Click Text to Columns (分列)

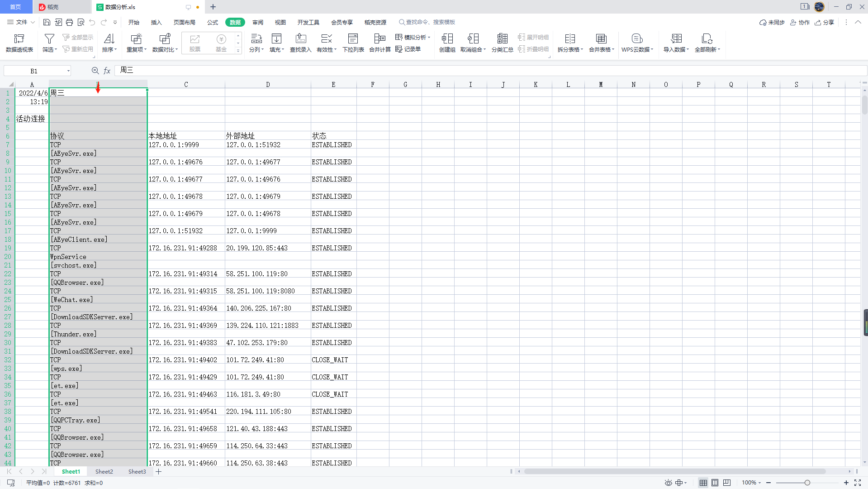pos(256,43)
